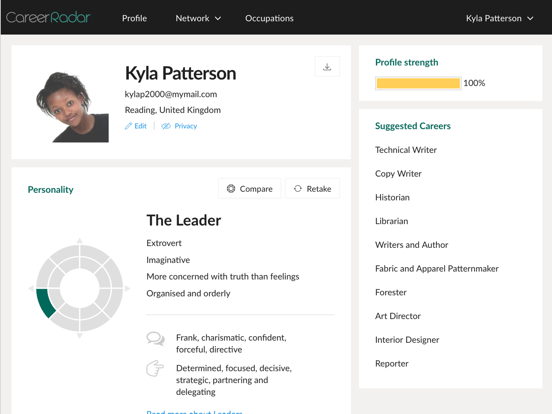Open Copy Writer suggested career
Screen dimensions: 552x414
[398, 174]
